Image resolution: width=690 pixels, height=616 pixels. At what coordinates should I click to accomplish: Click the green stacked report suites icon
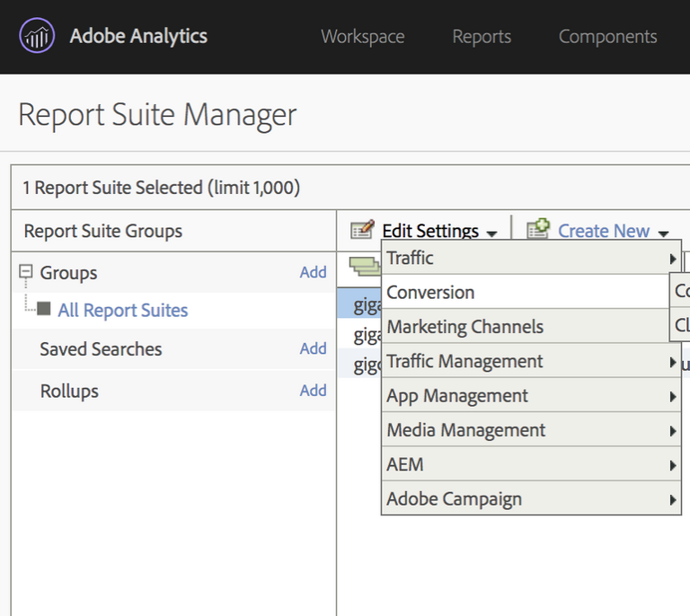365,267
